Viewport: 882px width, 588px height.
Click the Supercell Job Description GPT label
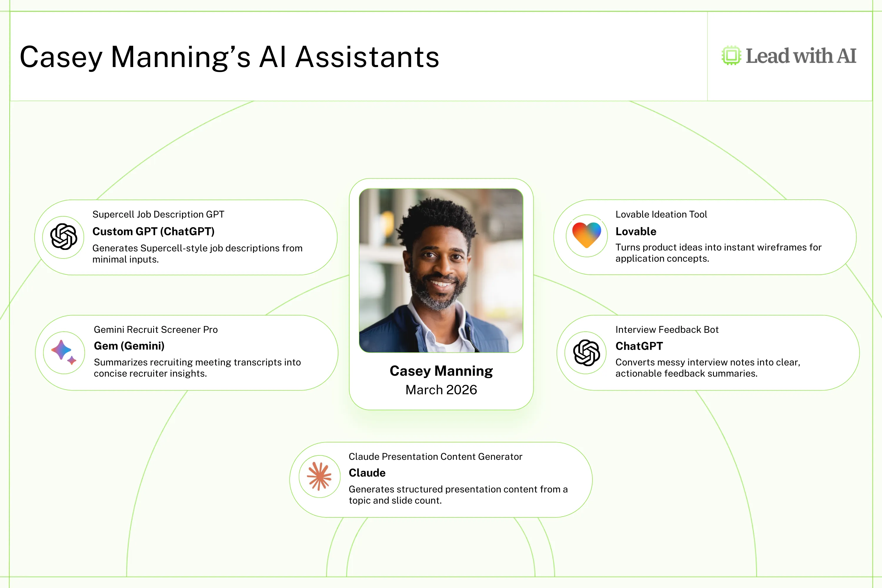pyautogui.click(x=158, y=214)
